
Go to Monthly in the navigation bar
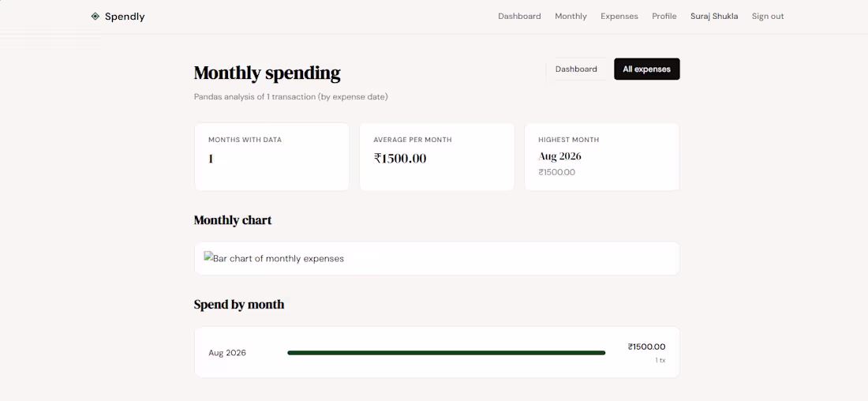571,16
